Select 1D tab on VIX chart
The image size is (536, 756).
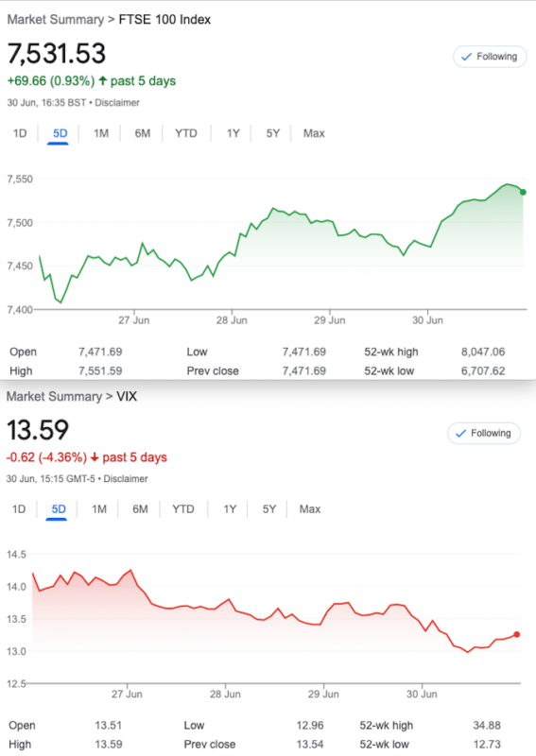click(19, 509)
